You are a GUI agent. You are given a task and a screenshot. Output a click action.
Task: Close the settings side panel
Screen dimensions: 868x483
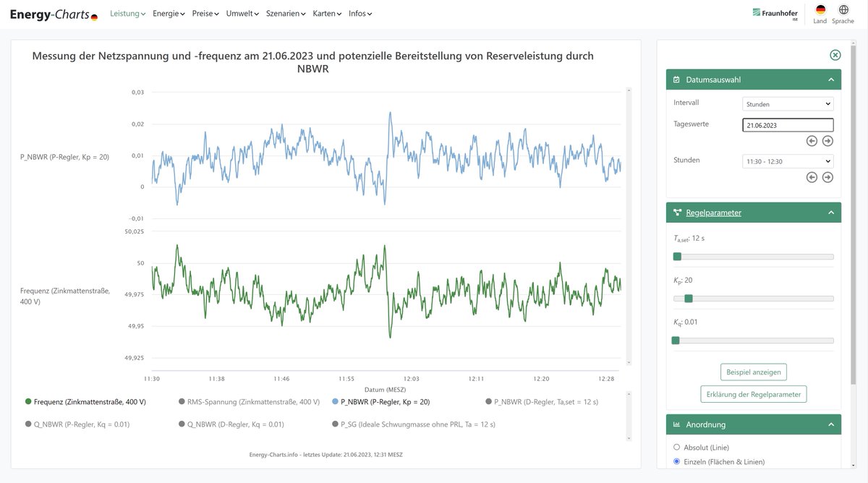point(835,55)
